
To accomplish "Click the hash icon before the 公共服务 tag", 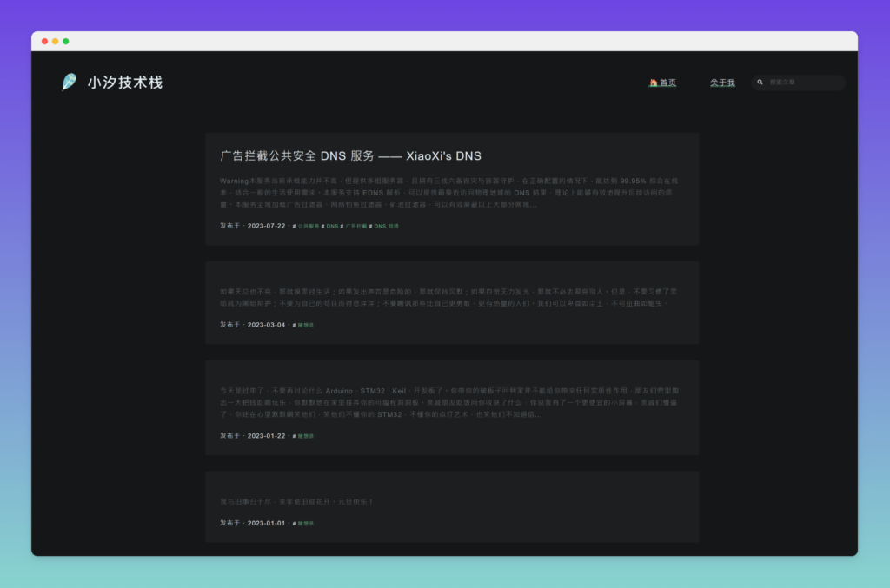I will point(294,226).
